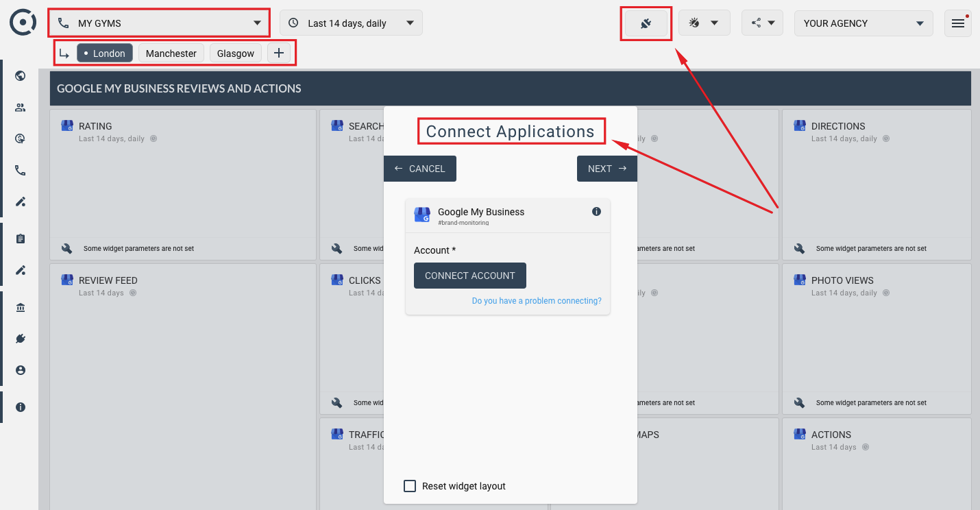Click the 'REVIEW FEED' widget title
Image resolution: width=980 pixels, height=510 pixels.
tap(108, 280)
